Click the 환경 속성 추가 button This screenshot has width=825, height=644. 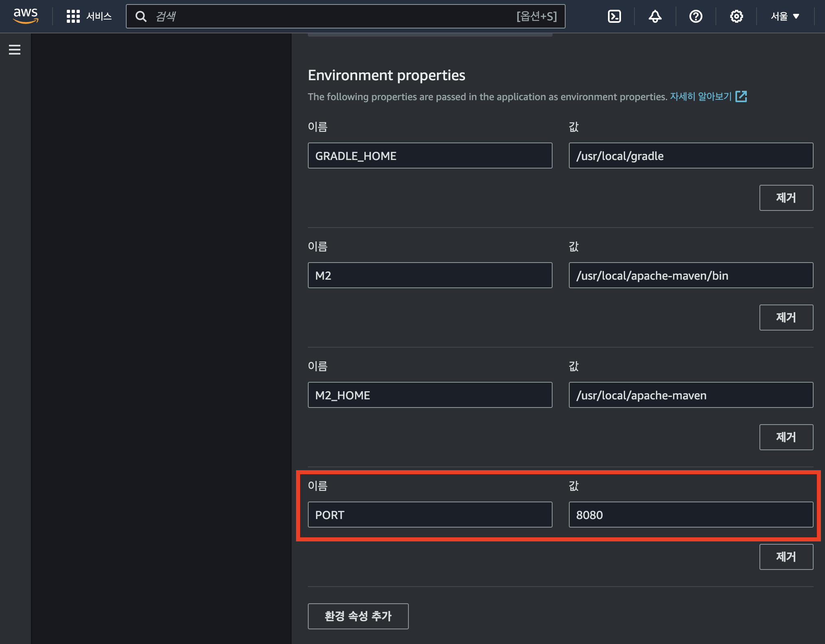(358, 616)
